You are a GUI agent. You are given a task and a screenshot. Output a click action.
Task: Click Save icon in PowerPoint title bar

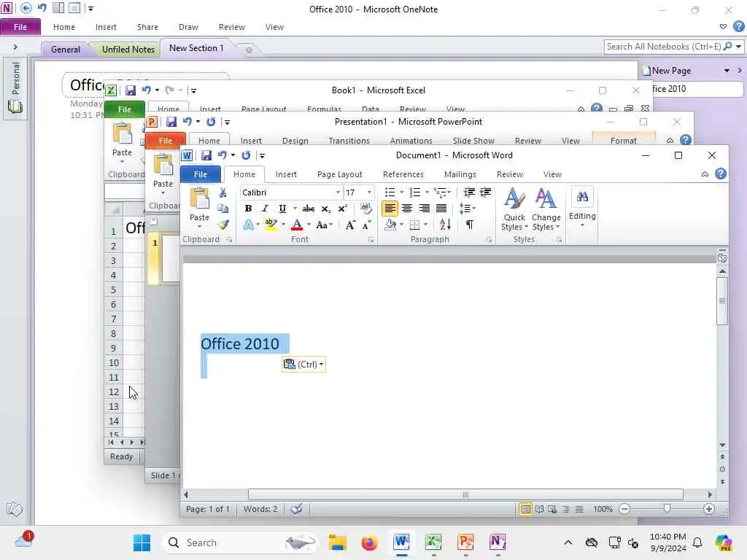[x=171, y=122]
